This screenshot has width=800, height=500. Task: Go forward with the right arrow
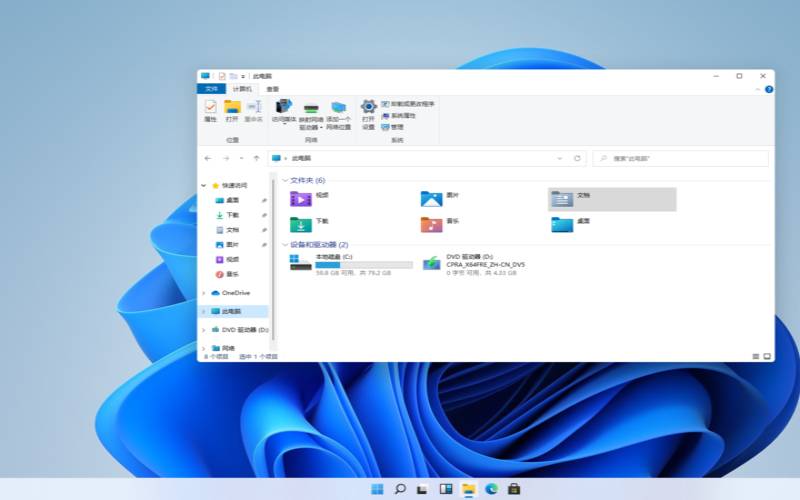226,158
